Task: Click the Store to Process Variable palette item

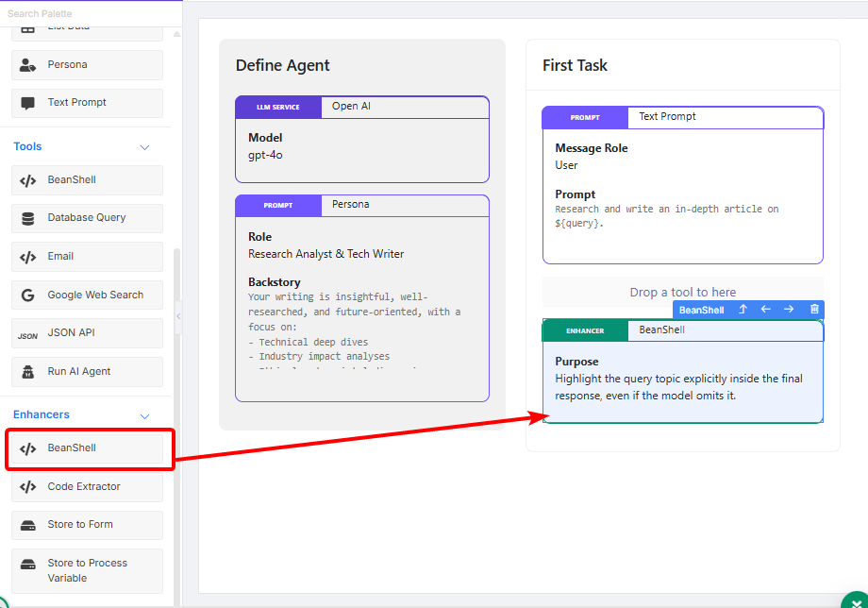Action: 87,570
